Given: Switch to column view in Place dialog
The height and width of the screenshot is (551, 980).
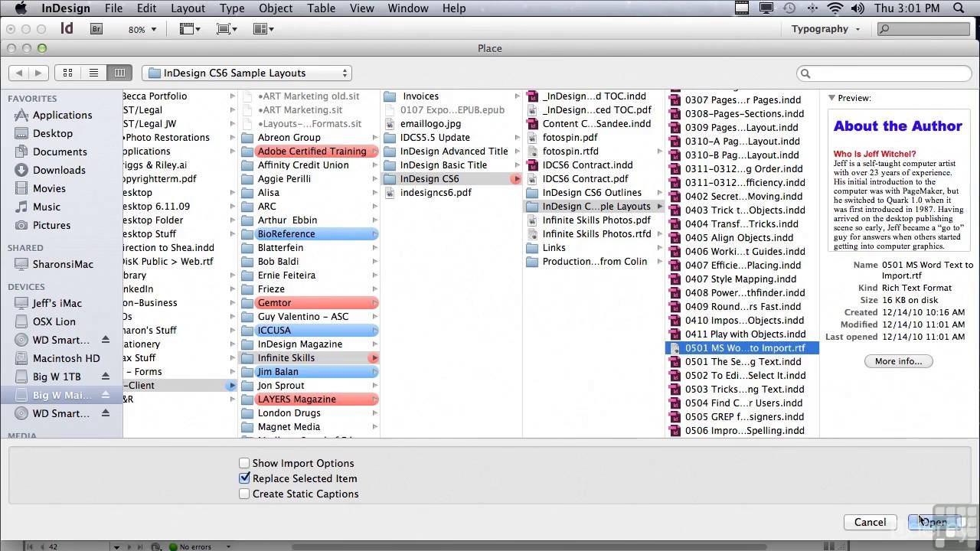Looking at the screenshot, I should [119, 73].
